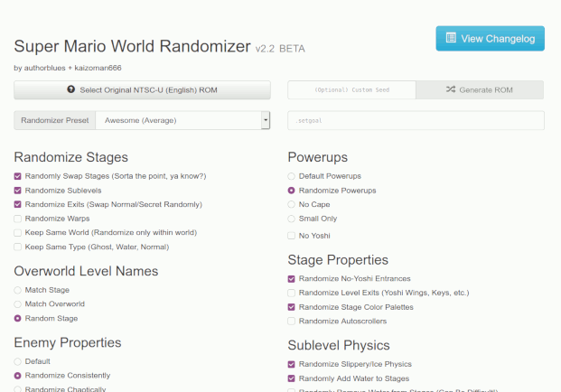This screenshot has width=561, height=392.
Task: Uncheck Randomly Swap Stages checkbox
Action: [18, 176]
